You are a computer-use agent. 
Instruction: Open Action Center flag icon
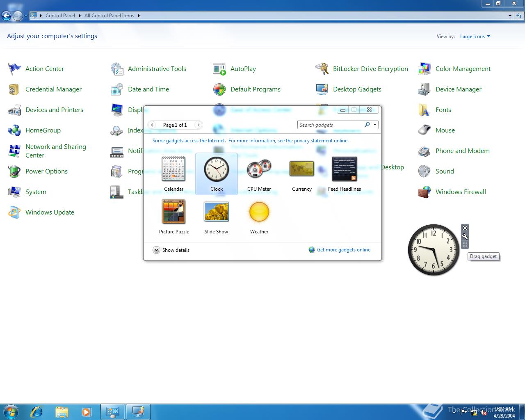pos(14,69)
